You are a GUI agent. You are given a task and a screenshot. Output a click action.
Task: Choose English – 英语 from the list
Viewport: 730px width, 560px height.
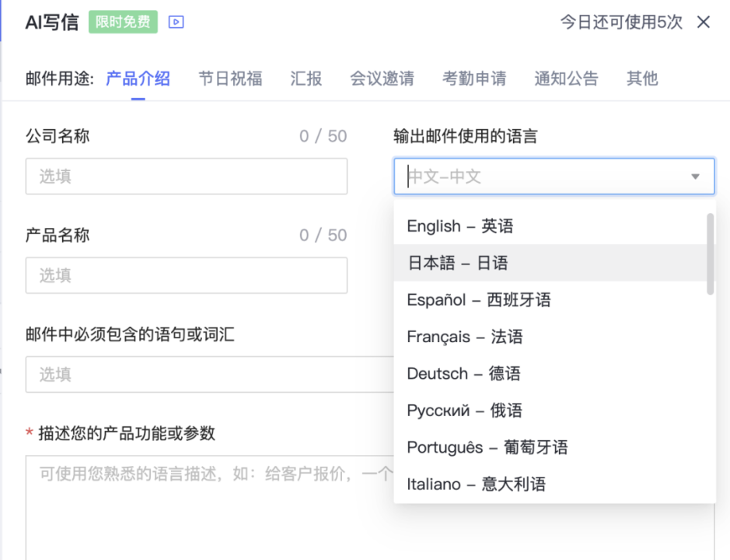coord(459,226)
